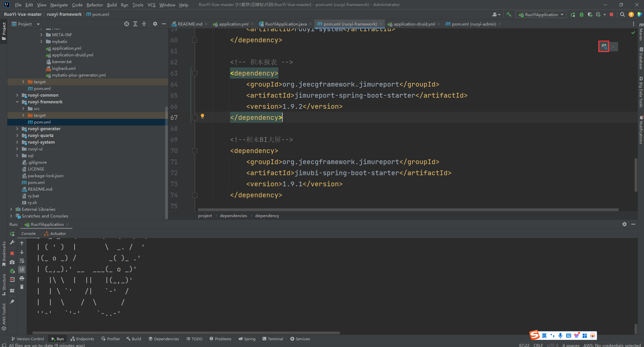Toggle pin tab in Run panel
This screenshot has width=644, height=347.
[x=12, y=302]
